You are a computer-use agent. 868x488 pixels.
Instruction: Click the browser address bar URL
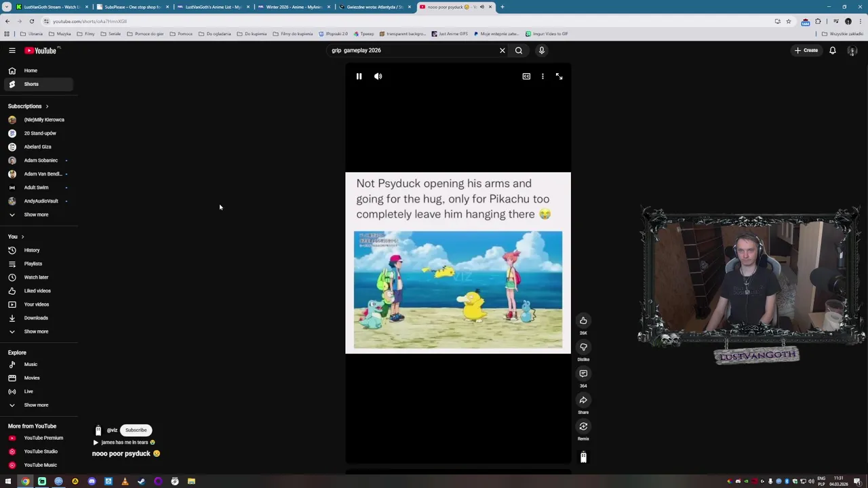pyautogui.click(x=90, y=21)
